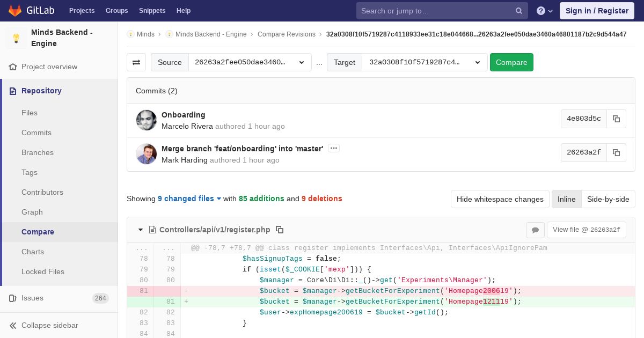Switch diff view to Side-by-side
Screen dimensions: 644x338
pyautogui.click(x=608, y=199)
